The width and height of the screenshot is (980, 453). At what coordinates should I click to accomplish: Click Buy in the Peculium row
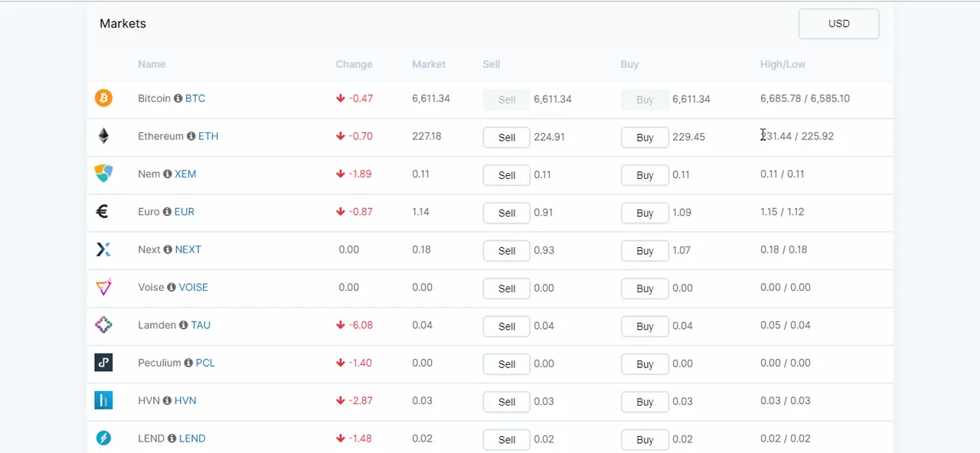point(645,364)
